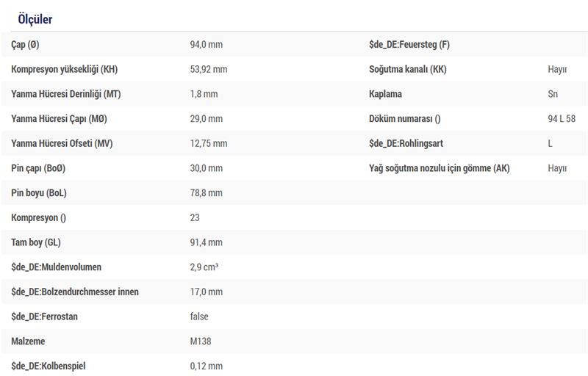Select Tam boy (GL) label
This screenshot has height=376, width=588.
coord(37,242)
